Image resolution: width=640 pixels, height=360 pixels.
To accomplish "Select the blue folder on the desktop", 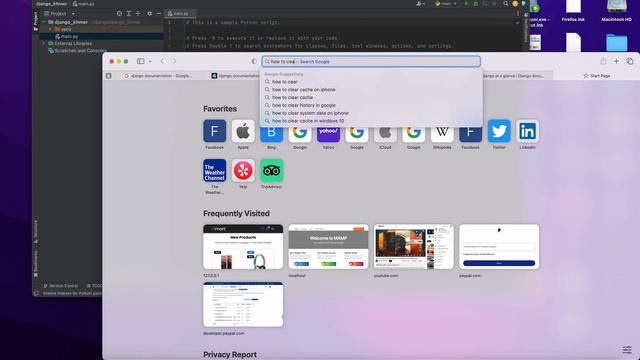I will (616, 42).
